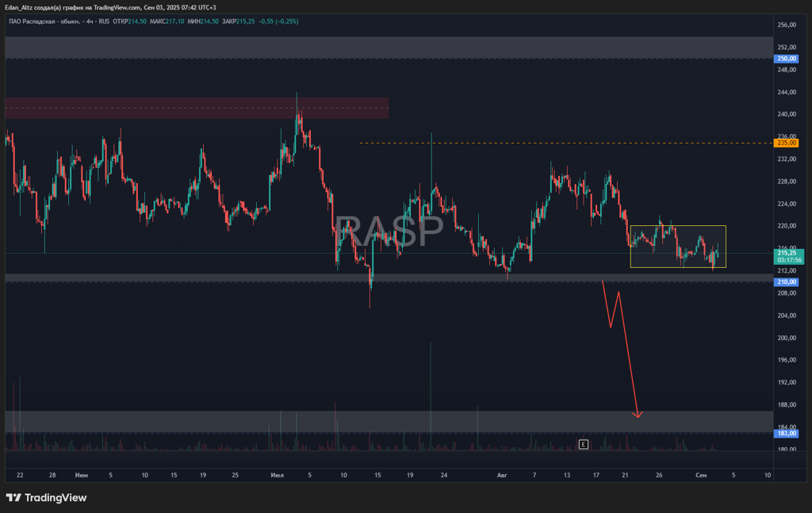Select the blue 250,00 price level label
The width and height of the screenshot is (812, 513).
(787, 59)
